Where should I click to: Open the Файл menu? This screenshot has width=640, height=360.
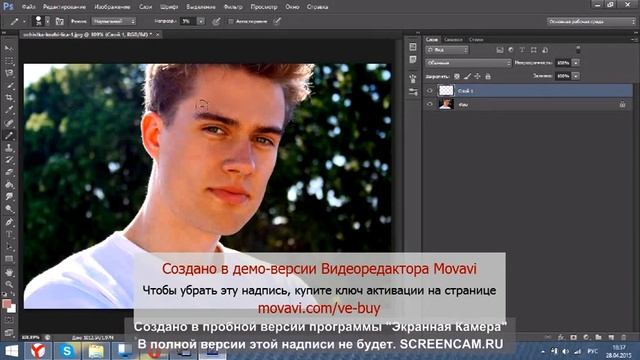pyautogui.click(x=28, y=7)
